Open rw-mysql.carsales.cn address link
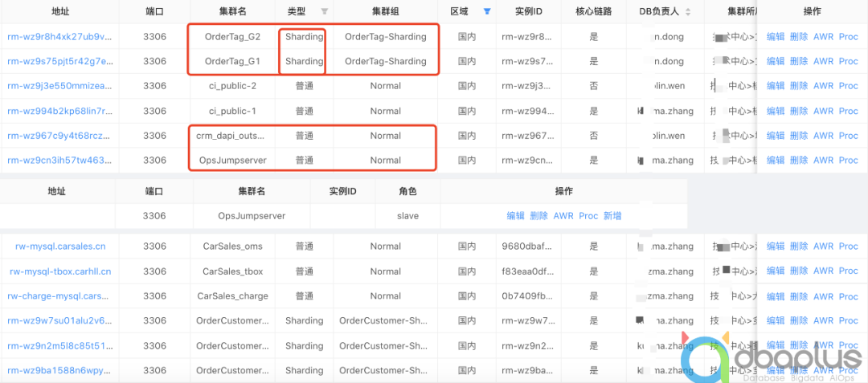The width and height of the screenshot is (868, 383). [x=60, y=246]
